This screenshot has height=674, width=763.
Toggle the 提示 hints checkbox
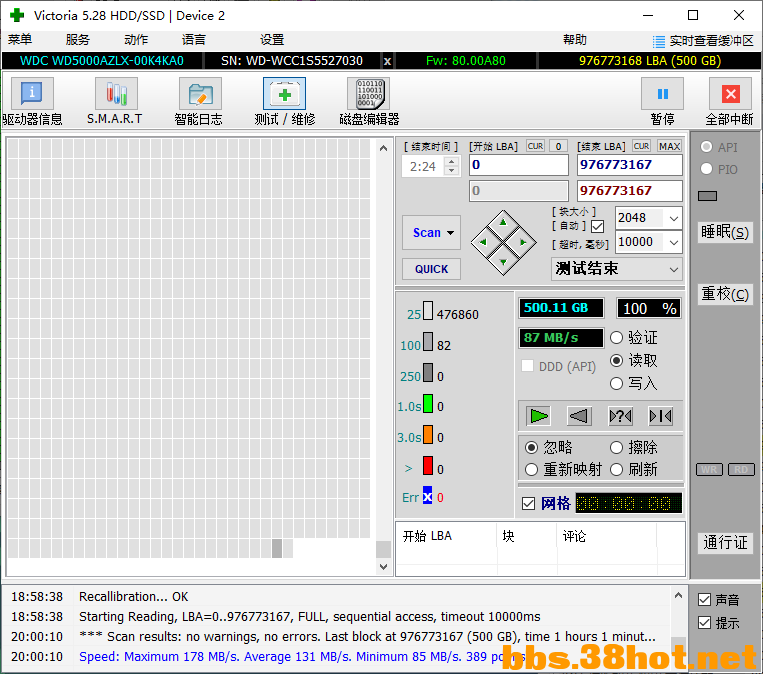click(704, 622)
